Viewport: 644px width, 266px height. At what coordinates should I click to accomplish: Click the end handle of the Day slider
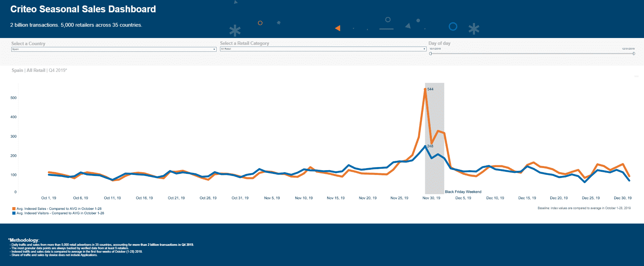click(x=634, y=53)
